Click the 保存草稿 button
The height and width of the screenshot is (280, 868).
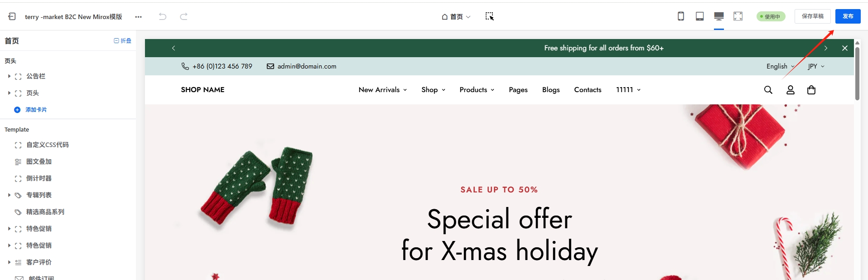812,16
